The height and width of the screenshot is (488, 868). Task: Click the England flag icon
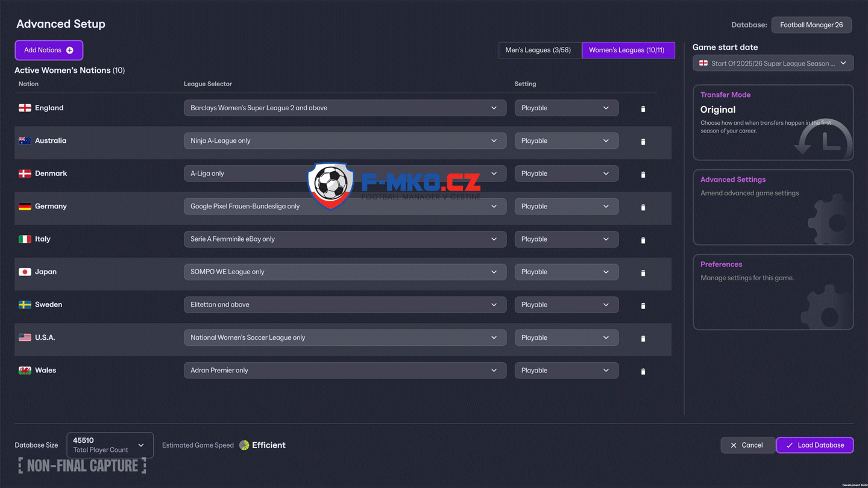coord(25,108)
